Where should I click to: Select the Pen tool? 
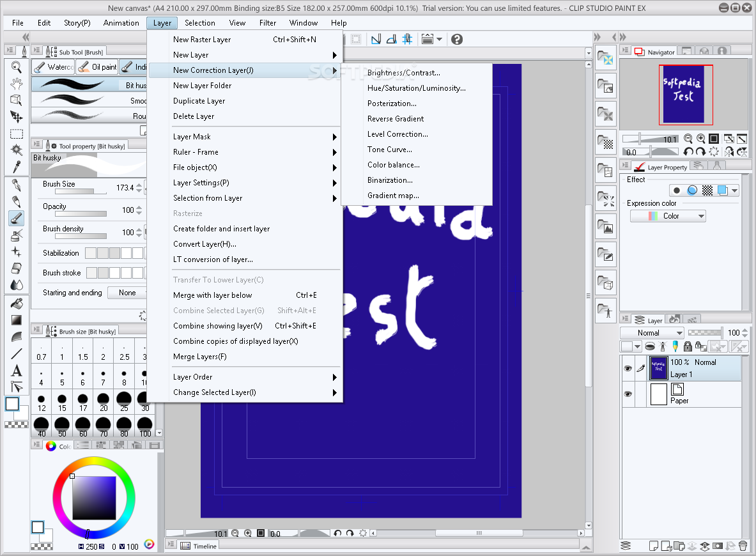point(17,186)
